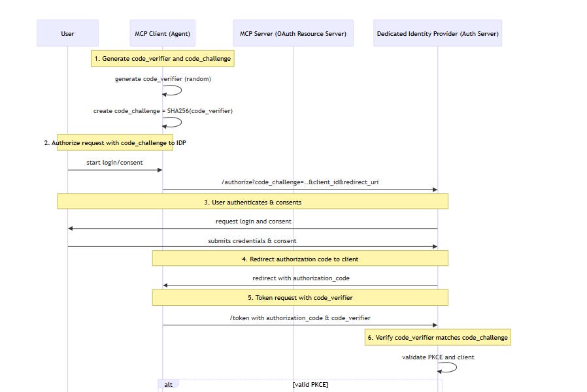Click the "3. User authenticates & consents" banner
Image resolution: width=587 pixels, height=392 pixels.
[x=253, y=202]
